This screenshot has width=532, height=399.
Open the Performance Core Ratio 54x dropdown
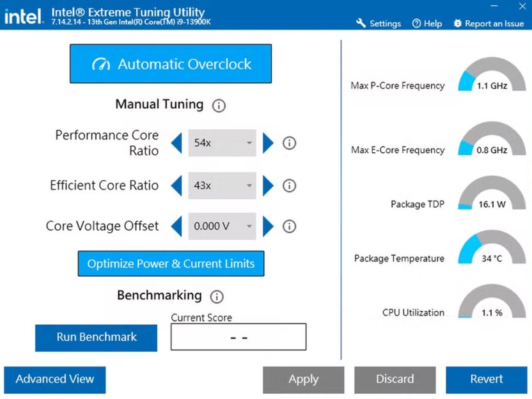(223, 143)
